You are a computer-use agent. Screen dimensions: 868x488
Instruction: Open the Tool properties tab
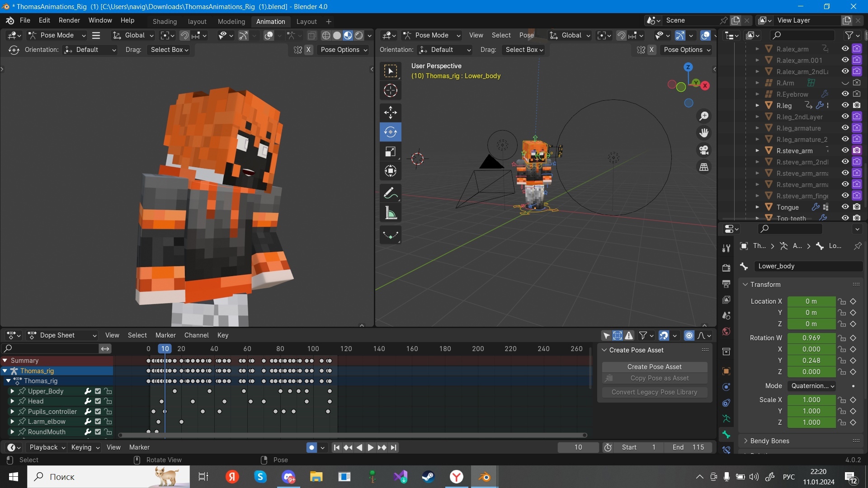coord(726,248)
